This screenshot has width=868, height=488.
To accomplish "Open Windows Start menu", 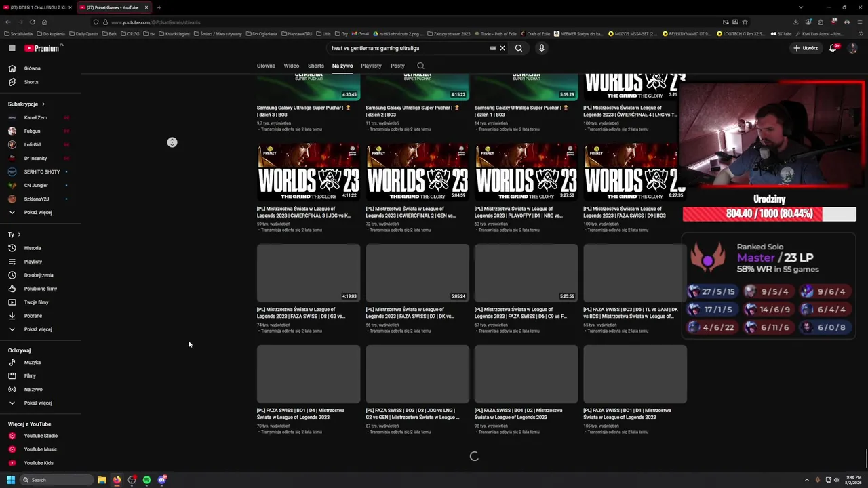I will [x=10, y=480].
